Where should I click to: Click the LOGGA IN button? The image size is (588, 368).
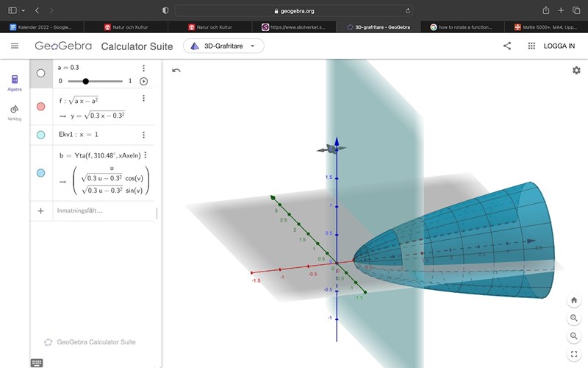point(560,46)
